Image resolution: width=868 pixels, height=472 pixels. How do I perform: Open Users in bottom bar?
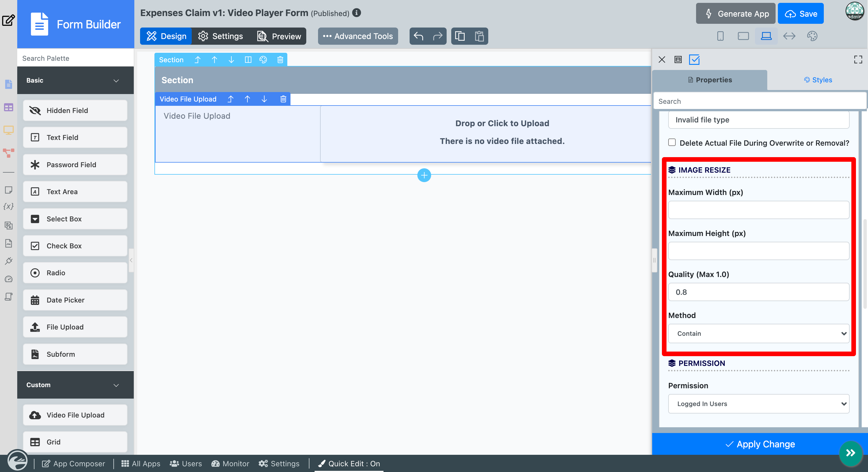click(186, 464)
